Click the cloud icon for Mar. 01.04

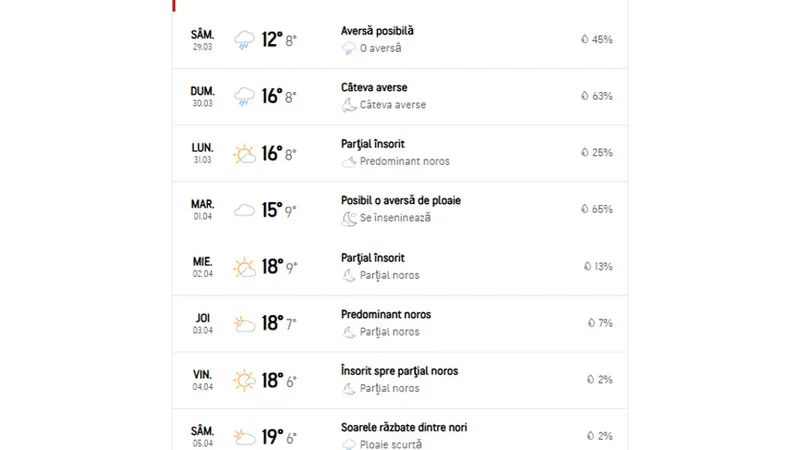pos(244,210)
